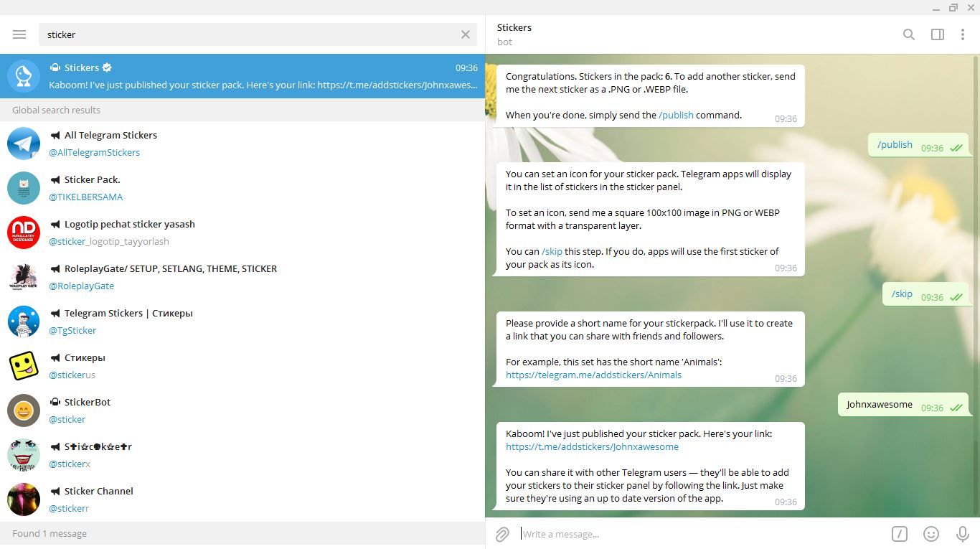Viewport: 980px width, 549px height.
Task: Click the bot icon beside StickerBot
Action: pos(55,402)
